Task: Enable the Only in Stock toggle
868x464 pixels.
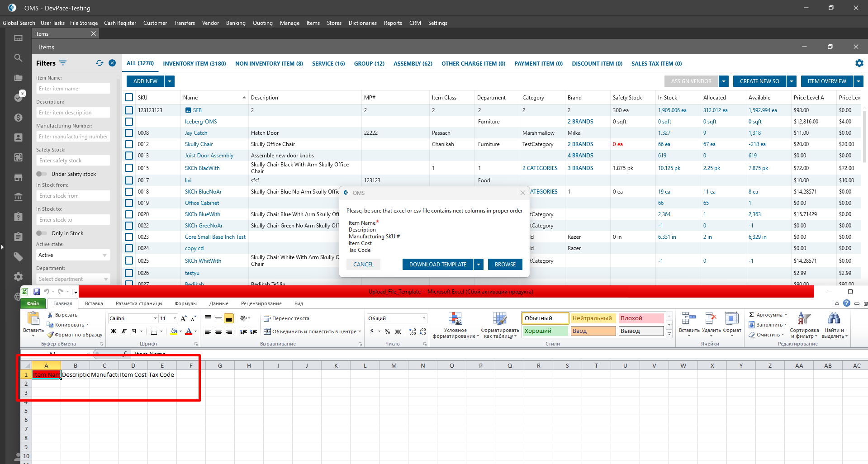Action: click(x=42, y=233)
